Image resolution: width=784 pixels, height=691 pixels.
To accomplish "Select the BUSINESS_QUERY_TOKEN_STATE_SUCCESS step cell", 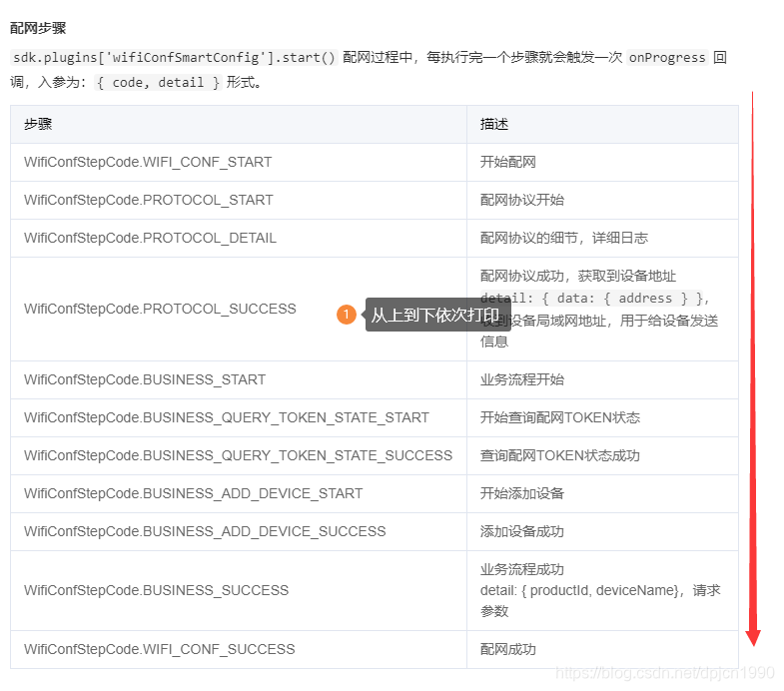I will tap(238, 456).
